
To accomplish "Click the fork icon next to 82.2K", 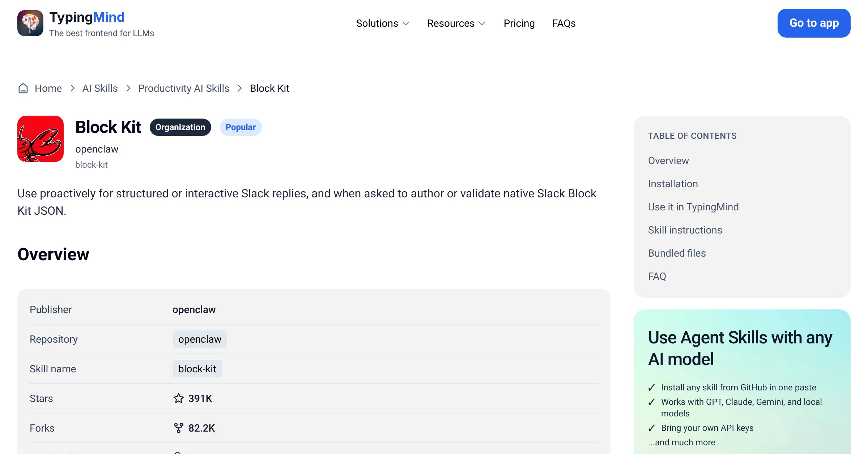I will (x=179, y=428).
